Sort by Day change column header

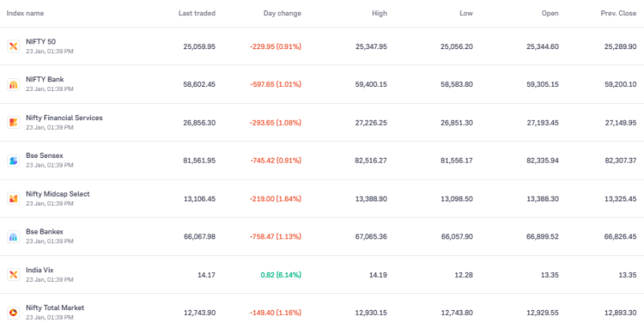tap(282, 14)
